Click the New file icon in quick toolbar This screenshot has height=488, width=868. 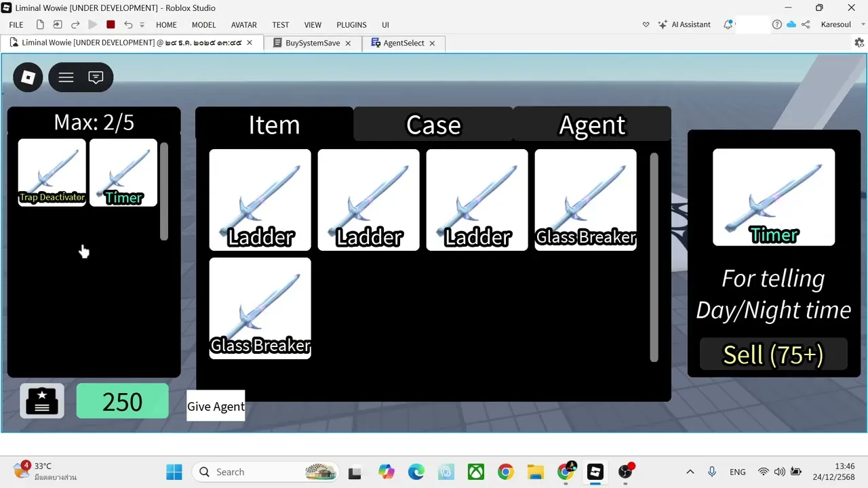[40, 24]
